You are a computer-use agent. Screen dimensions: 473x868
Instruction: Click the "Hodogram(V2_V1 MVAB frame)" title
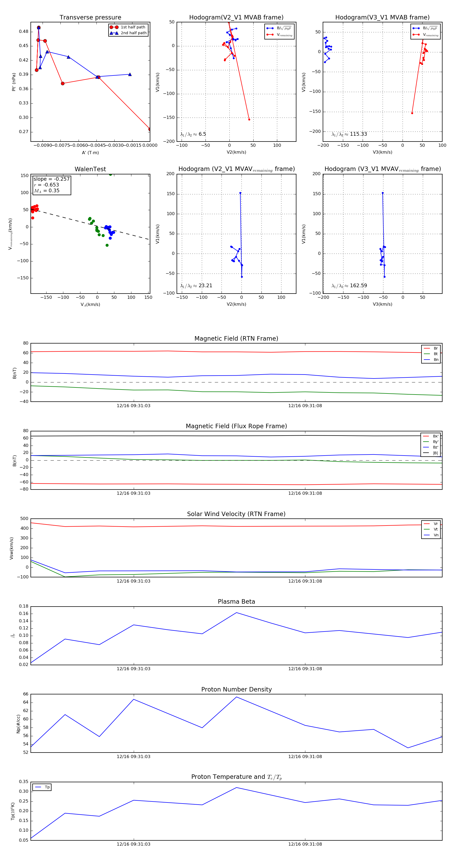tap(236, 18)
